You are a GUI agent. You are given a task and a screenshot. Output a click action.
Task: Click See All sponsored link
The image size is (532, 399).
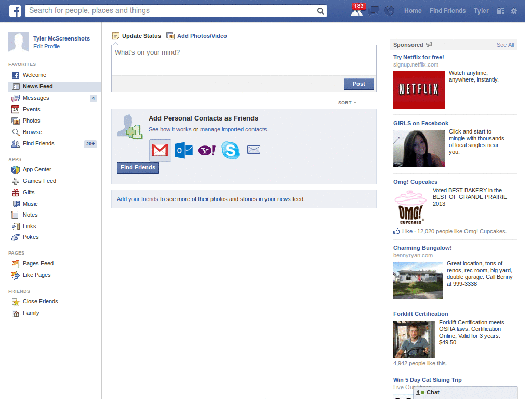coord(505,45)
